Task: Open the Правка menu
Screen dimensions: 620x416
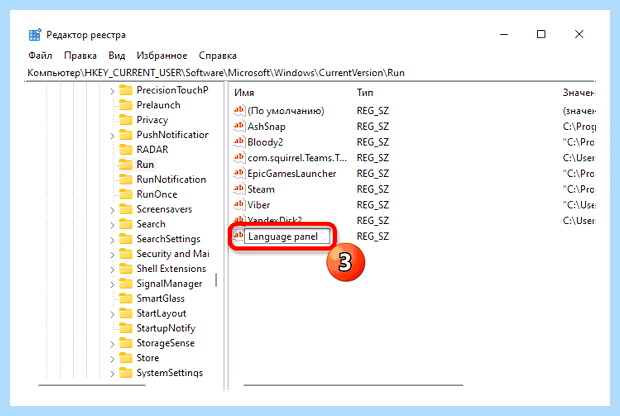Action: tap(80, 55)
